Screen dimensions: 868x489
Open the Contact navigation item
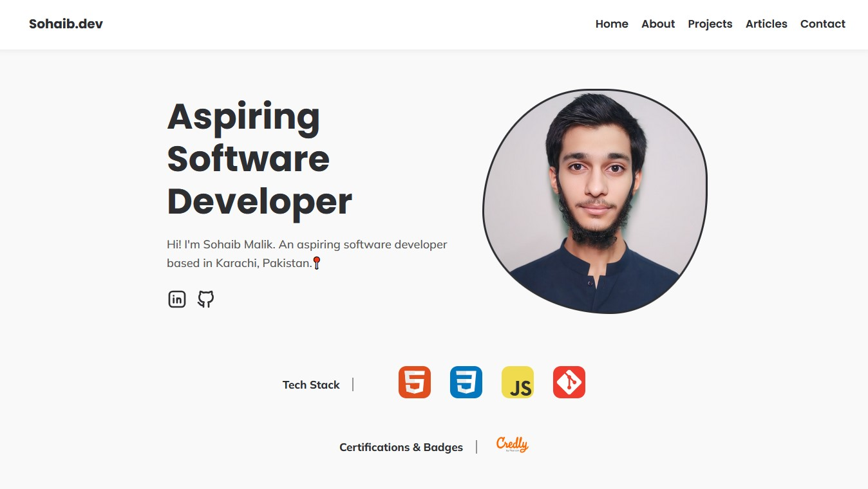[x=822, y=24]
